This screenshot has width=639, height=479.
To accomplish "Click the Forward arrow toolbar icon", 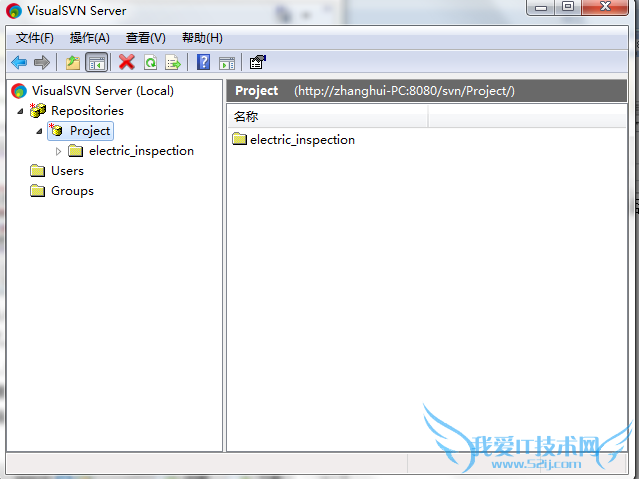I will (42, 62).
